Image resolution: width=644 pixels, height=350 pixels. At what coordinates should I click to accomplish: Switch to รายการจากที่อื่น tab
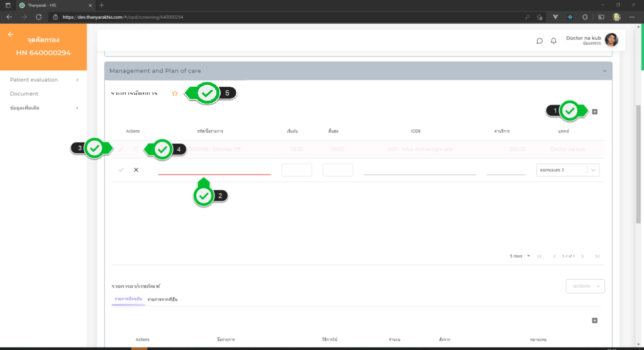pyautogui.click(x=162, y=300)
